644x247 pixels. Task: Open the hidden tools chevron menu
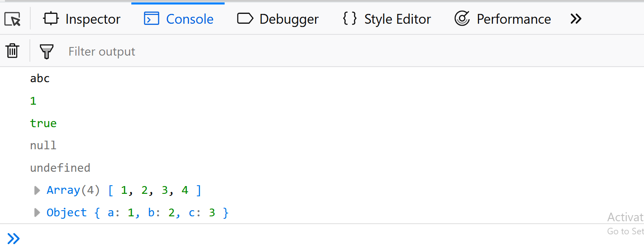tap(576, 18)
